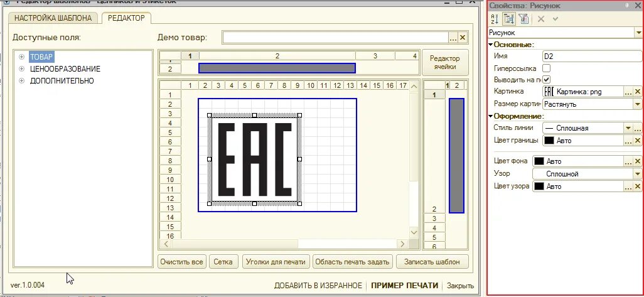The width and height of the screenshot is (644, 297).
Task: Click row header 15 in the grid
Action: click(171, 227)
